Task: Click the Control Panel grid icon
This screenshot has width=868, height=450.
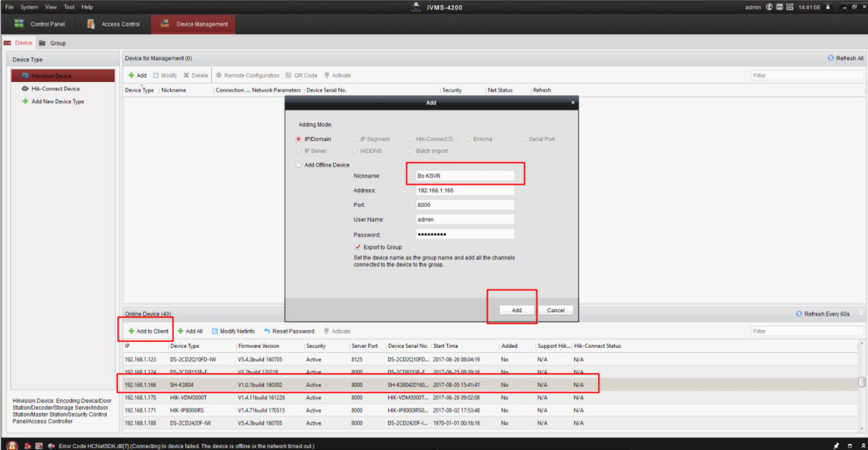Action: pyautogui.click(x=19, y=24)
